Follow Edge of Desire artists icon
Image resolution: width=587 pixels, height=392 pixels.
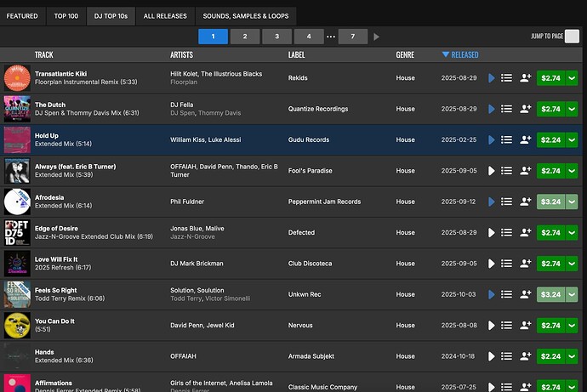[526, 232]
